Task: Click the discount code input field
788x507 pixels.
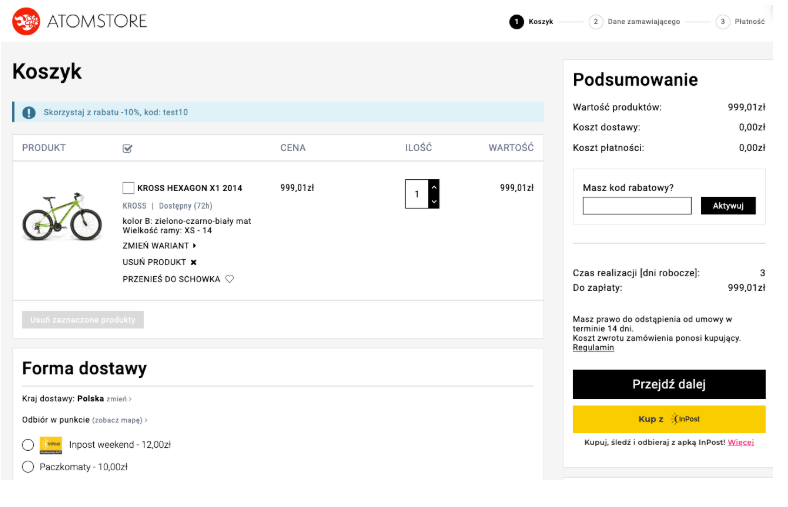Action: (637, 206)
